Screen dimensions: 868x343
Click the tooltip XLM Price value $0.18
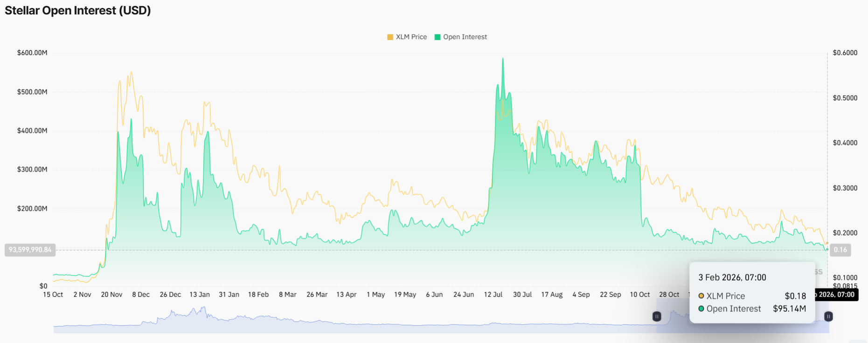(x=795, y=296)
